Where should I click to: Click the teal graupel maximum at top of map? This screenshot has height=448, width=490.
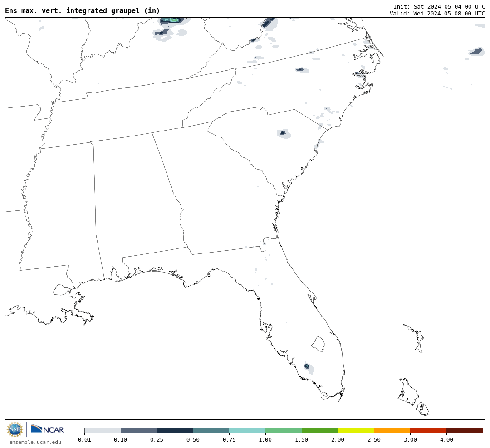[171, 20]
